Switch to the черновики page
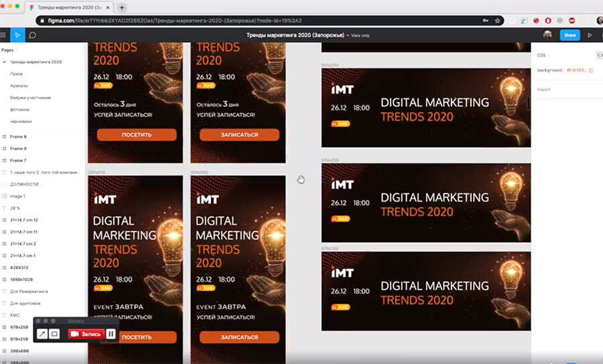 21,121
